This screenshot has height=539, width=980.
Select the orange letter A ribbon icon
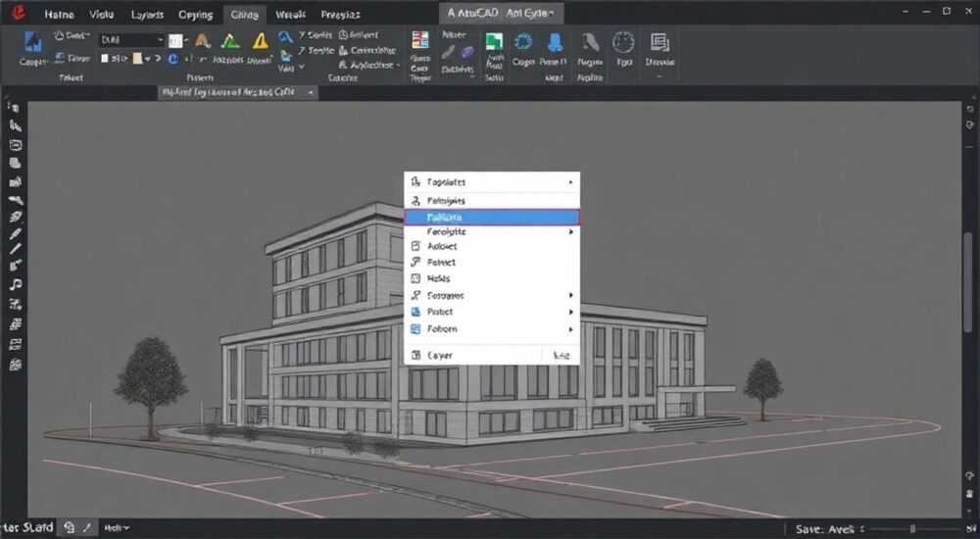tap(202, 41)
